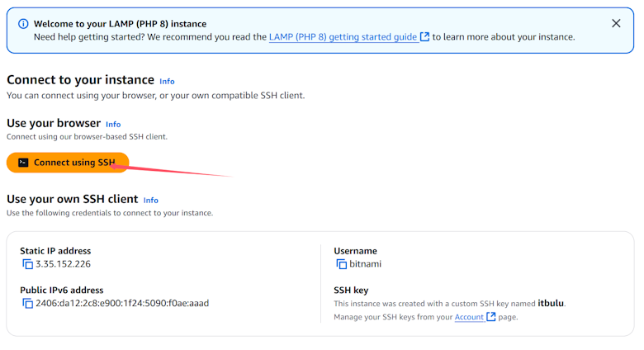
Task: Open Info next to Use your own SSH client
Action: (151, 201)
